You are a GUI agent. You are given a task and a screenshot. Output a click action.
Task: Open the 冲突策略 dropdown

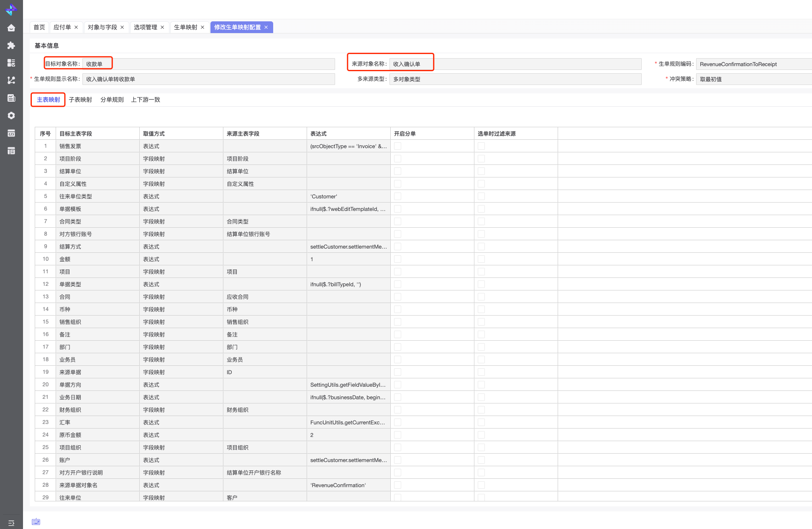[753, 79]
